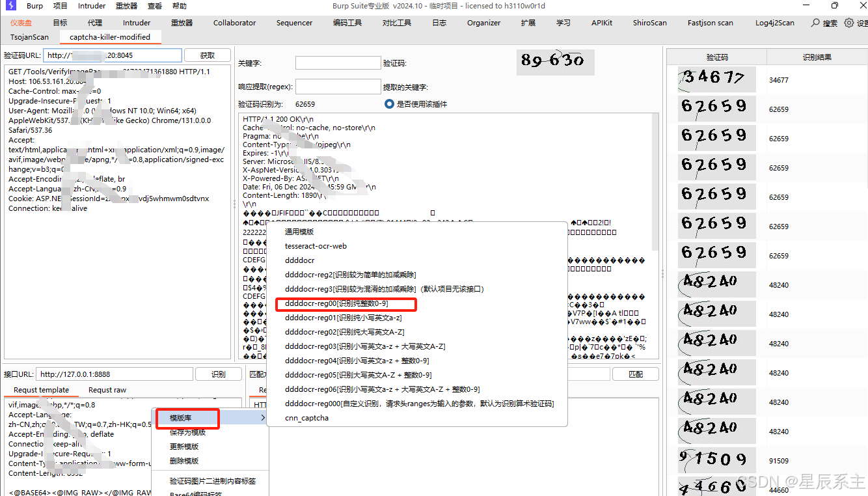This screenshot has height=496, width=868.
Task: Switch to the Fastjson scan tab
Action: pyautogui.click(x=710, y=23)
